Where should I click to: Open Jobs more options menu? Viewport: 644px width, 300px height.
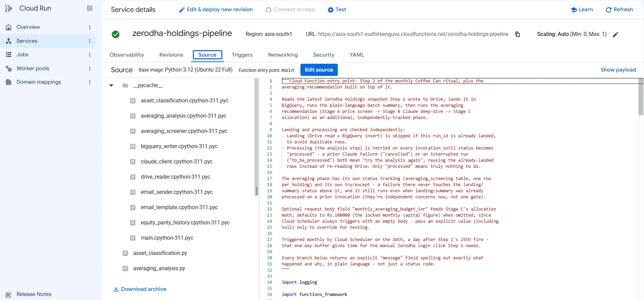[90, 55]
